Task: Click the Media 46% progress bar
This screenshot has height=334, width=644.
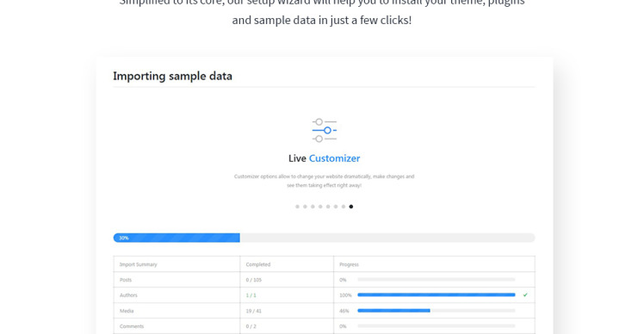Action: pyautogui.click(x=437, y=311)
